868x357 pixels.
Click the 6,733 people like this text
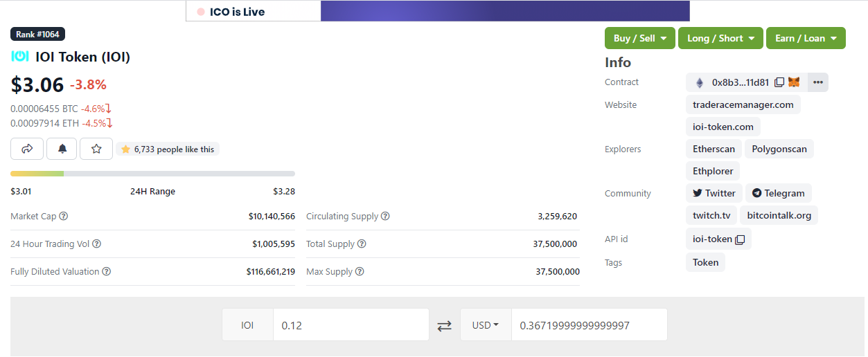tap(174, 149)
